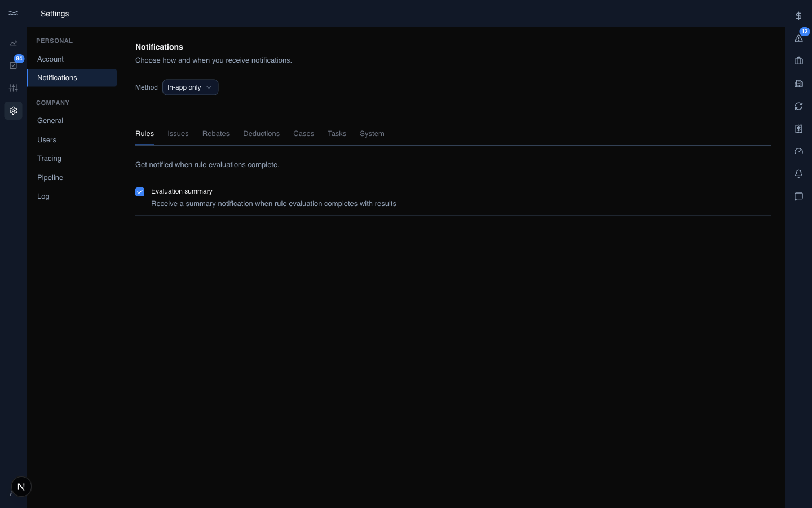The height and width of the screenshot is (508, 812).
Task: Open the dollar sign icon in right rail
Action: click(798, 16)
